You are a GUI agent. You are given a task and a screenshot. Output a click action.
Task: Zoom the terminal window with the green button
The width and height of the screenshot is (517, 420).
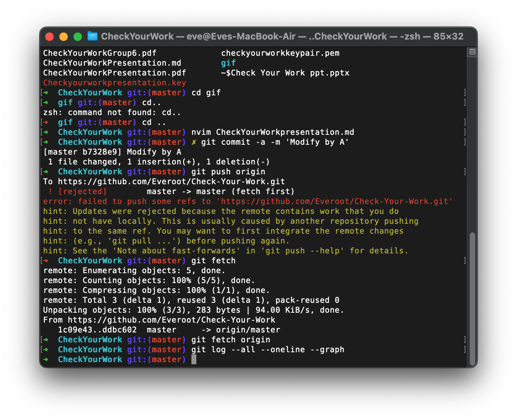point(78,37)
